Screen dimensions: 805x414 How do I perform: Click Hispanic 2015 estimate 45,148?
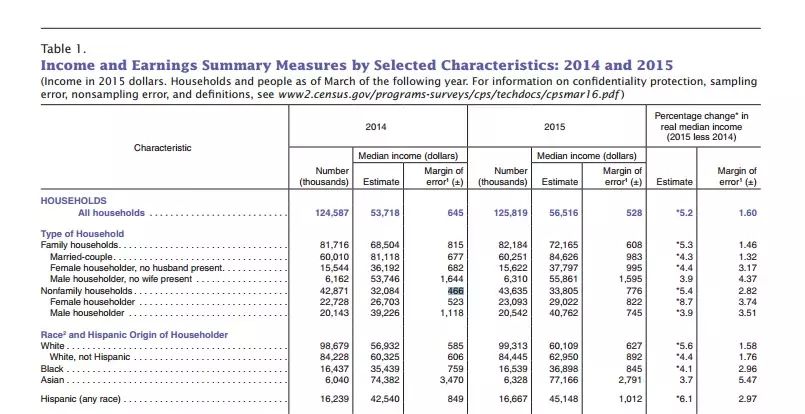(563, 399)
